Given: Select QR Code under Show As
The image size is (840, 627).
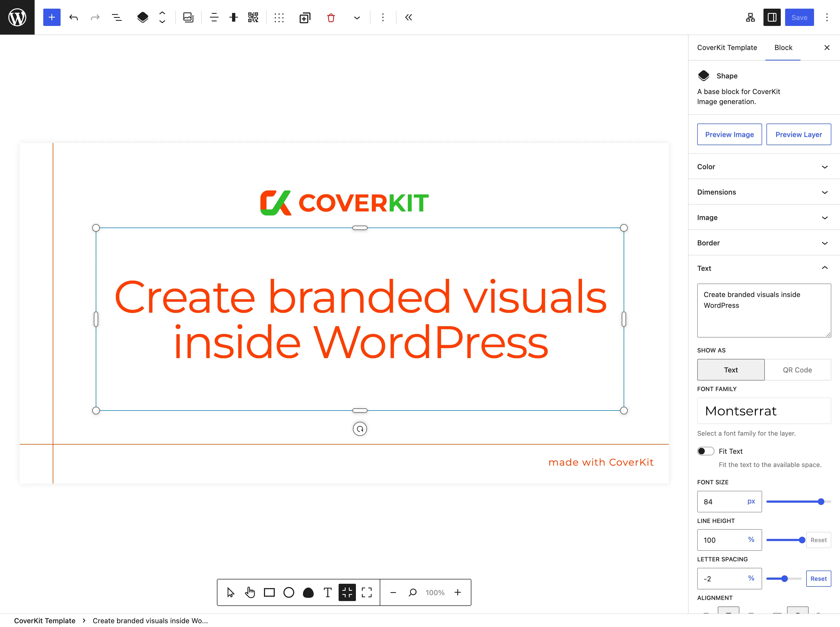Looking at the screenshot, I should point(798,370).
